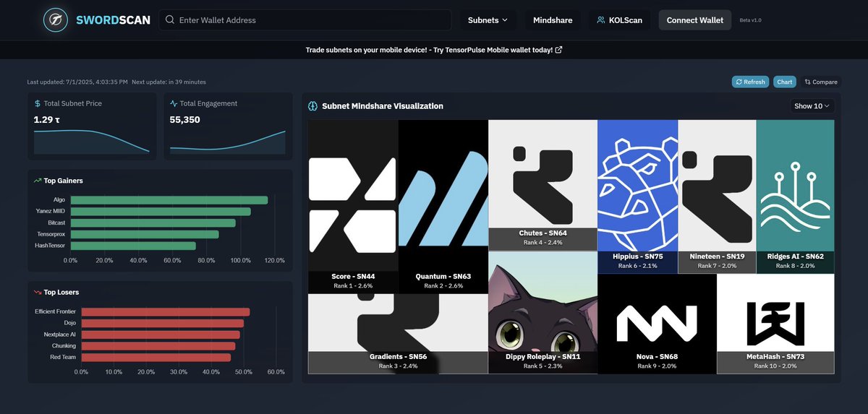Open the Nineteen SN19 tile
The width and height of the screenshot is (868, 414).
tap(717, 197)
